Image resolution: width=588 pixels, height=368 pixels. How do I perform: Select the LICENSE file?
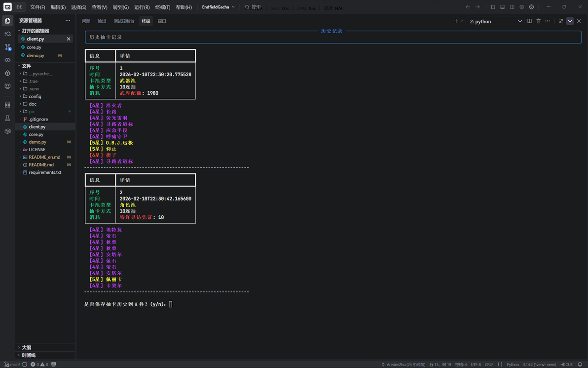tap(37, 150)
